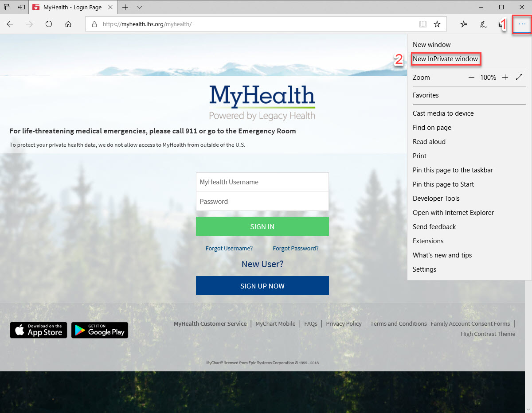The height and width of the screenshot is (413, 532).
Task: Click the site lock icon
Action: [94, 24]
